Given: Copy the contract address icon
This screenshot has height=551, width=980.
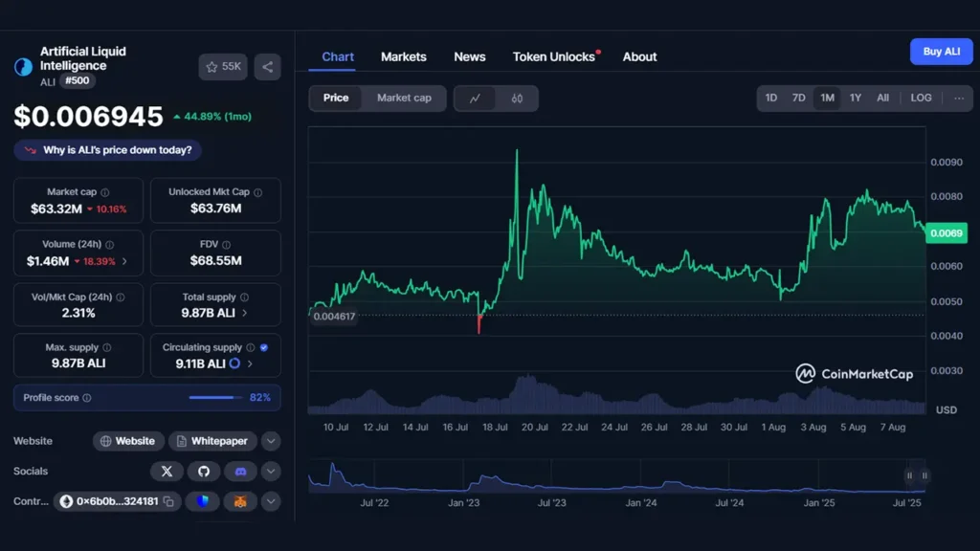Looking at the screenshot, I should click(168, 501).
